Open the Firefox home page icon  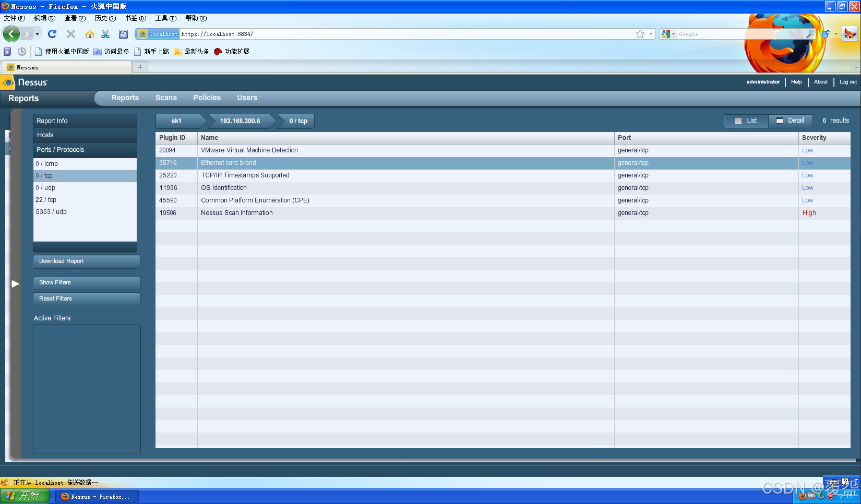click(90, 34)
